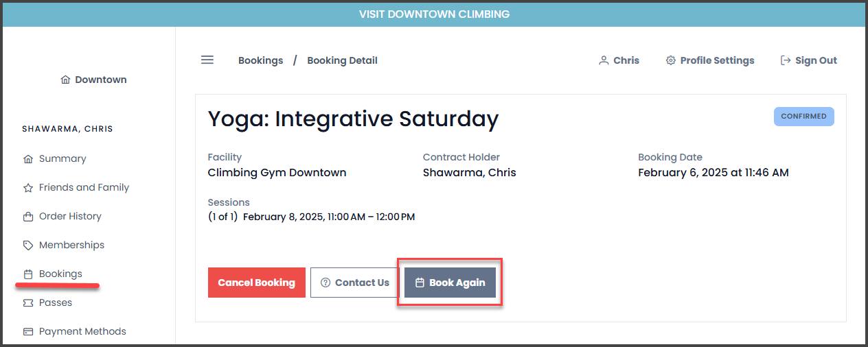Click the Bookings breadcrumb link
The height and width of the screenshot is (347, 868).
coord(261,60)
